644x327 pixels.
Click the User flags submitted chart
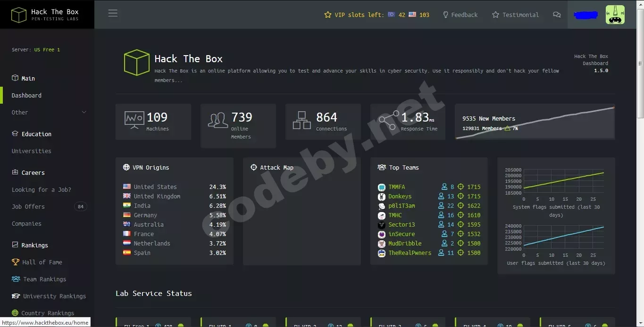click(x=556, y=238)
